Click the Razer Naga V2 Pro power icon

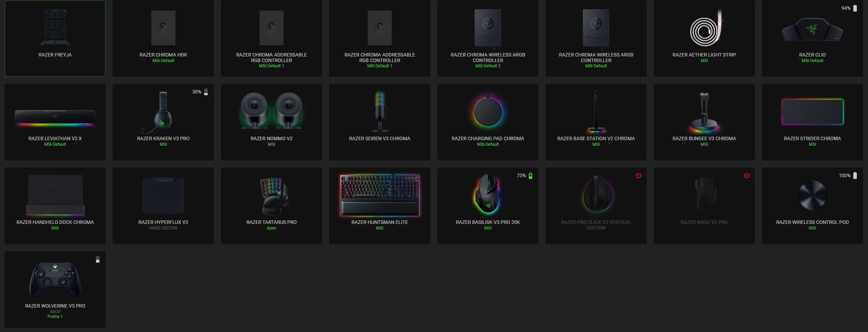pyautogui.click(x=747, y=175)
